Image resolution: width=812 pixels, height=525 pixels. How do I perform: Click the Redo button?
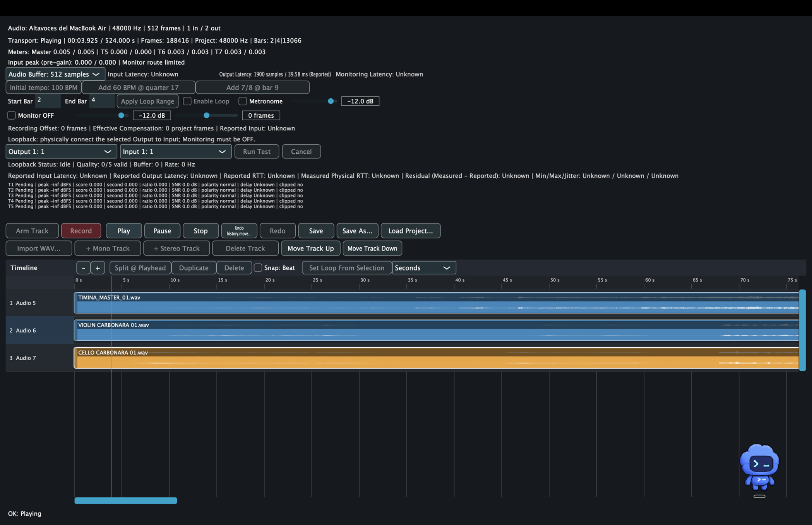(278, 231)
